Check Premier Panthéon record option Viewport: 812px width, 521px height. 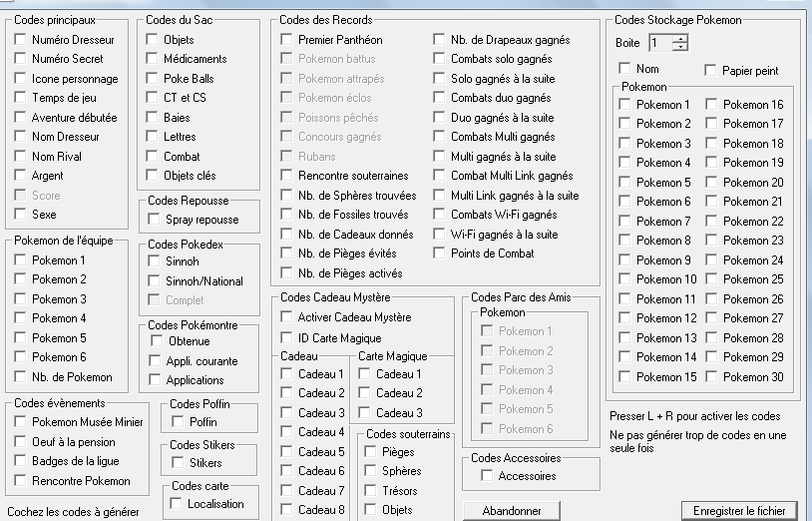point(287,40)
